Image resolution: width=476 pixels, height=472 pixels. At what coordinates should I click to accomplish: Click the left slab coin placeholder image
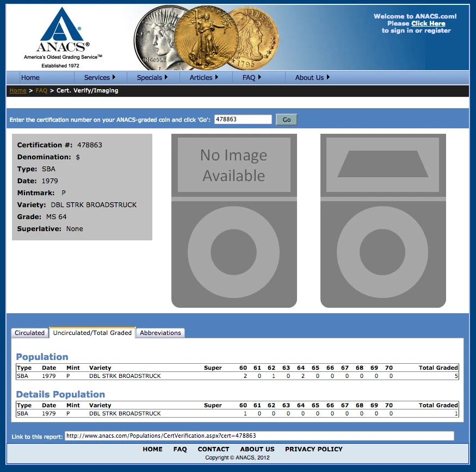pyautogui.click(x=233, y=253)
